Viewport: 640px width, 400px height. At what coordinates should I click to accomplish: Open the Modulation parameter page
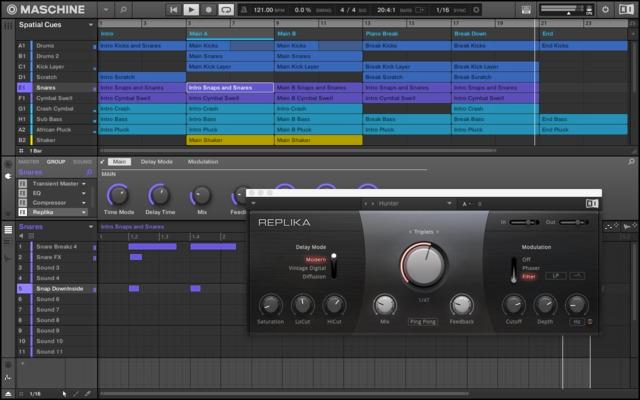203,162
